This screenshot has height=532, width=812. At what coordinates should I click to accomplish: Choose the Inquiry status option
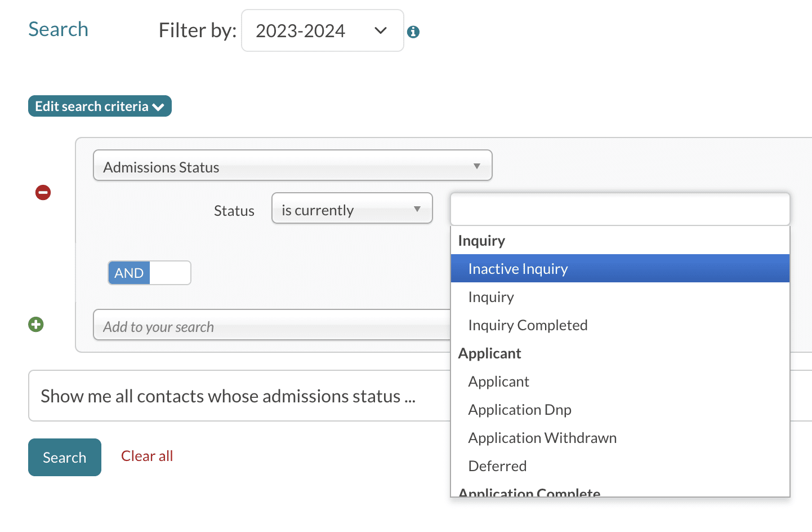coord(491,297)
